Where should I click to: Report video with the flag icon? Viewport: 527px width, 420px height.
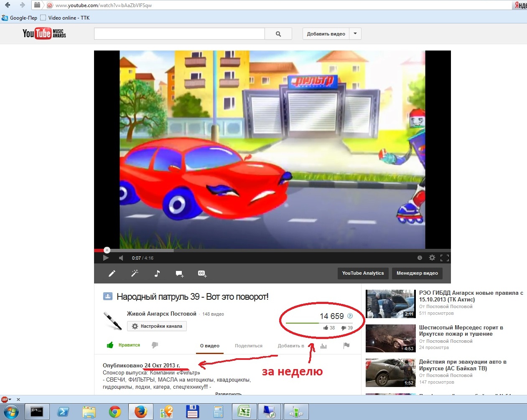point(346,345)
